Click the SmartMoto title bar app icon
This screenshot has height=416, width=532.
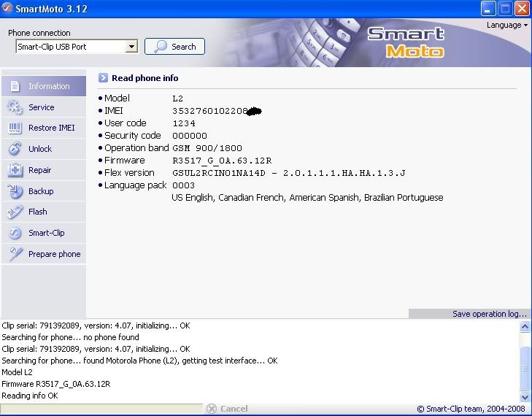[x=7, y=7]
